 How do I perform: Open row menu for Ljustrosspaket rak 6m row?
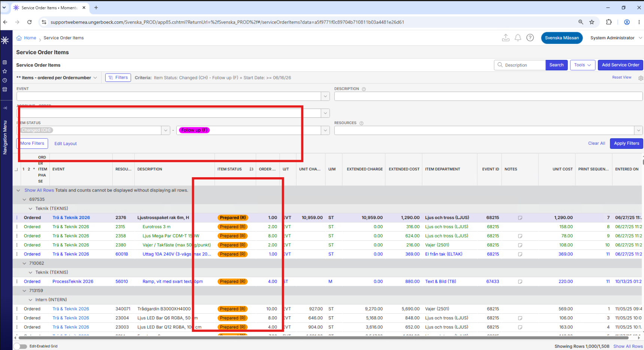click(17, 218)
